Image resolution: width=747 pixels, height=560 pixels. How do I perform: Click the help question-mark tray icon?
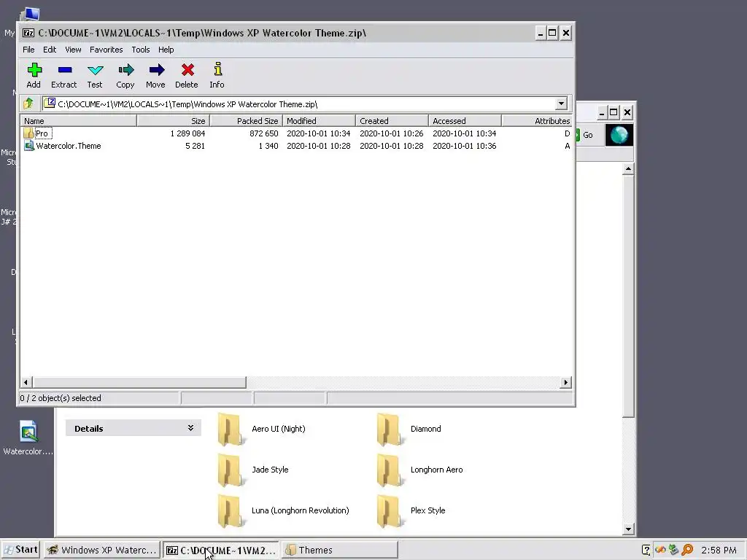point(646,550)
